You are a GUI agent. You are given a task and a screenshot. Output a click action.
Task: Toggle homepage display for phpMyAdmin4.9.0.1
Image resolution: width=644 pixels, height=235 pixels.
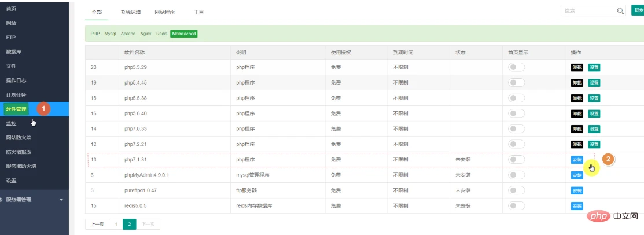pos(516,175)
